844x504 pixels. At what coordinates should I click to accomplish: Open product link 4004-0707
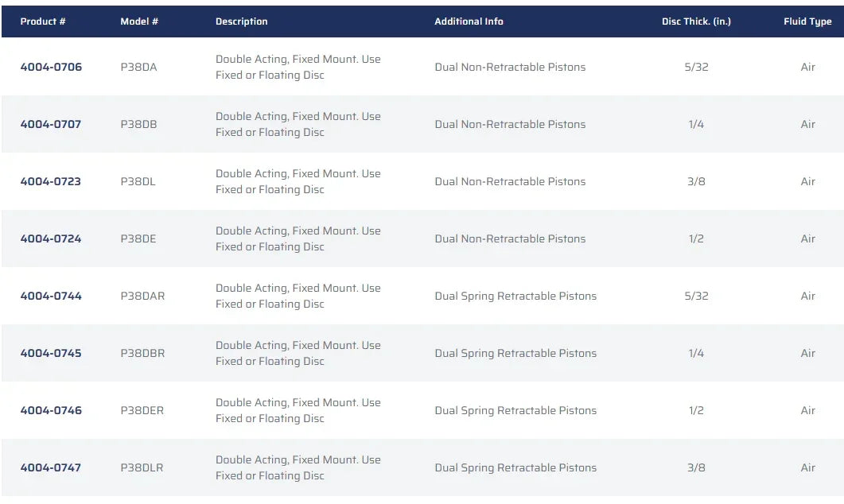coord(51,124)
